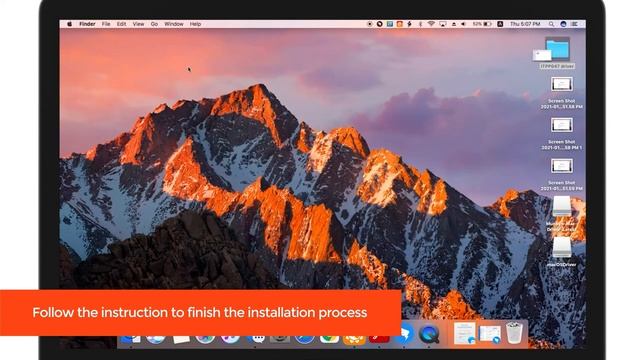This screenshot has height=360, width=640.
Task: Open the Finder menu
Action: tap(87, 24)
